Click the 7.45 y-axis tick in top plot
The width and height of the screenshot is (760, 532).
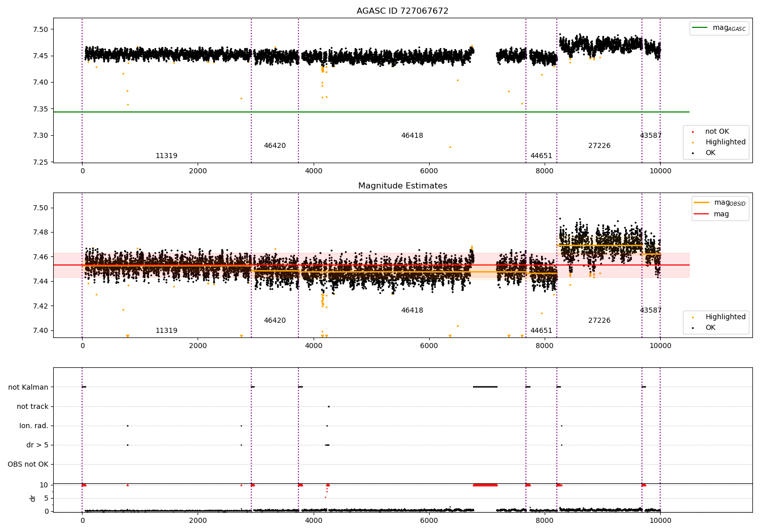(x=41, y=56)
